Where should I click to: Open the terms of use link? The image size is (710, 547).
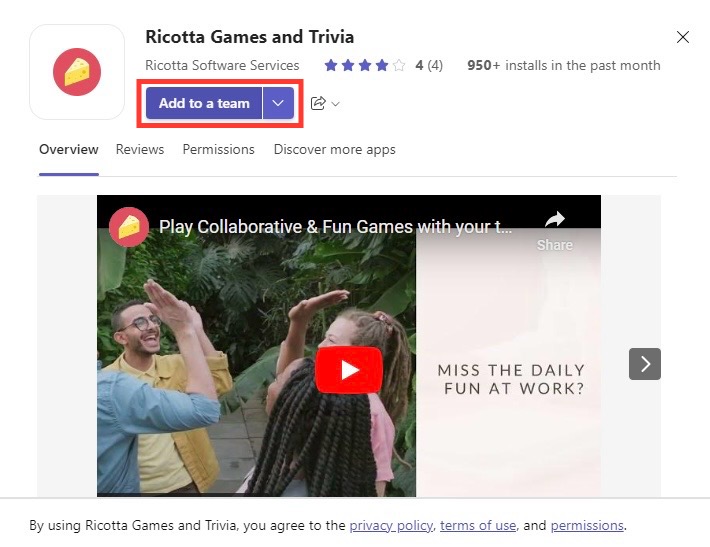pyautogui.click(x=478, y=525)
